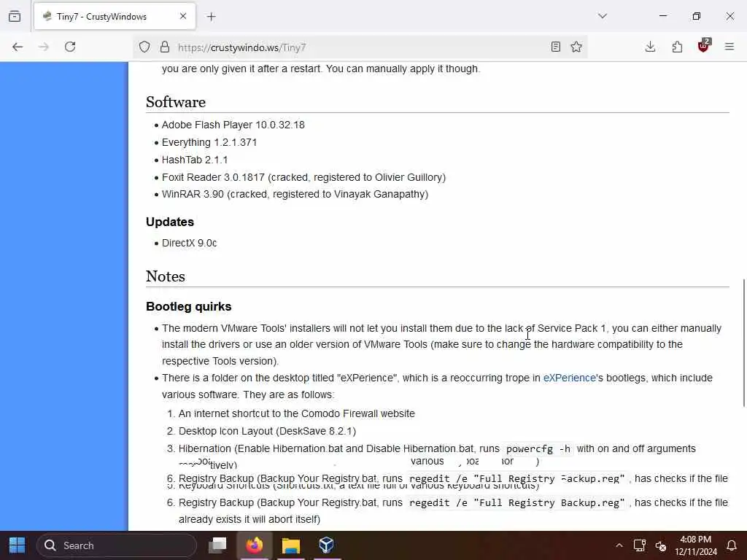This screenshot has height=560, width=747.
Task: Click the taskbar Search box
Action: pos(117,545)
